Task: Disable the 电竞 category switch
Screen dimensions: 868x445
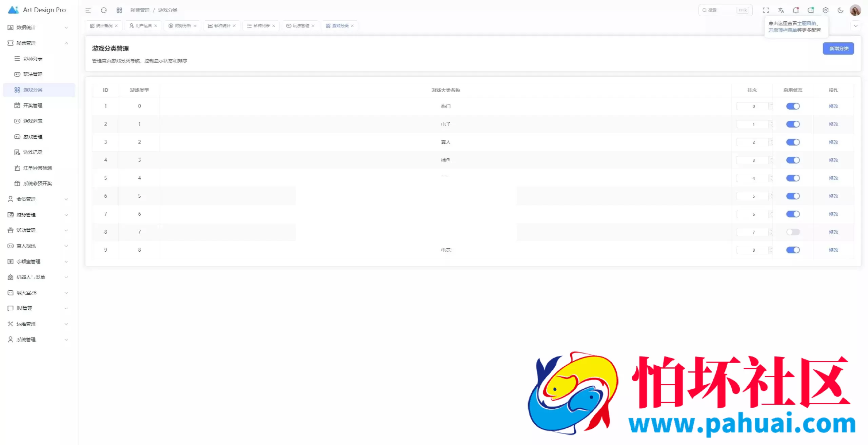Action: coord(793,250)
